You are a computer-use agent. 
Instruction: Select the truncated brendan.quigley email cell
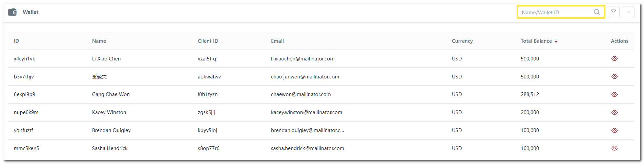307,130
